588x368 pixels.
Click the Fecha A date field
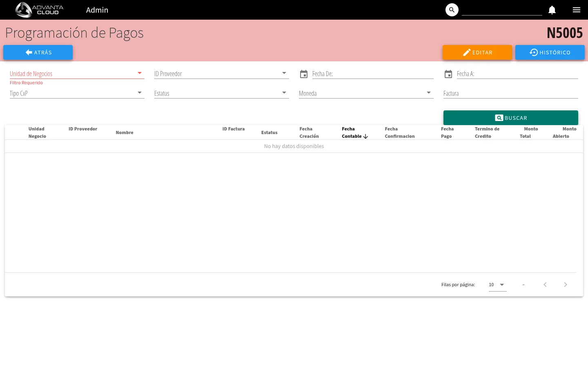coord(517,74)
